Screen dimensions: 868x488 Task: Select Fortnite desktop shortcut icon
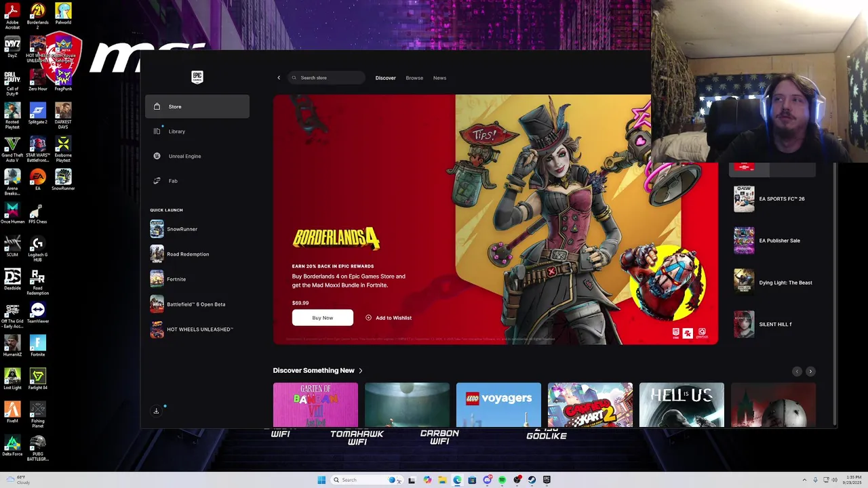click(x=37, y=346)
